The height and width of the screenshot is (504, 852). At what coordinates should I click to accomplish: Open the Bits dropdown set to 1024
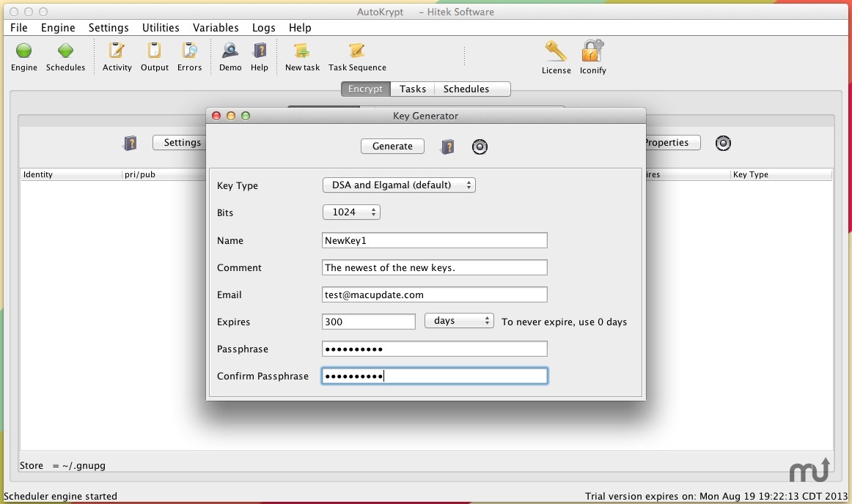click(351, 212)
